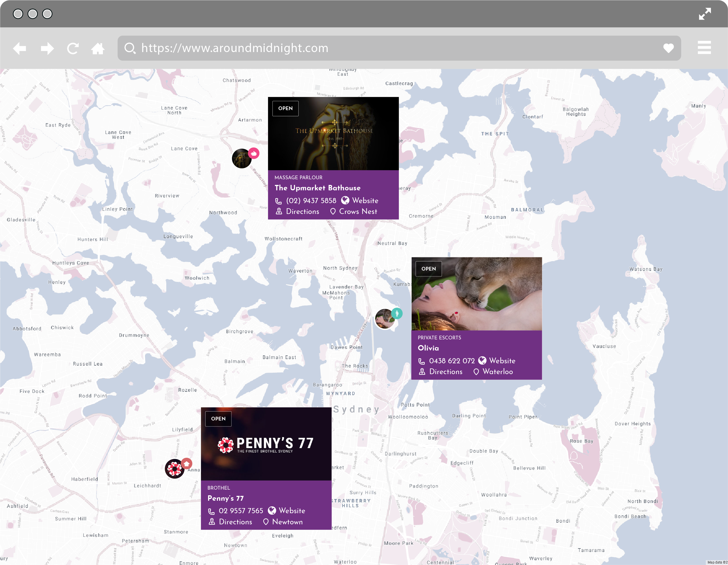Screen dimensions: 728x565
Task: Toggle the OPEN status on Penny's 77
Action: [218, 418]
